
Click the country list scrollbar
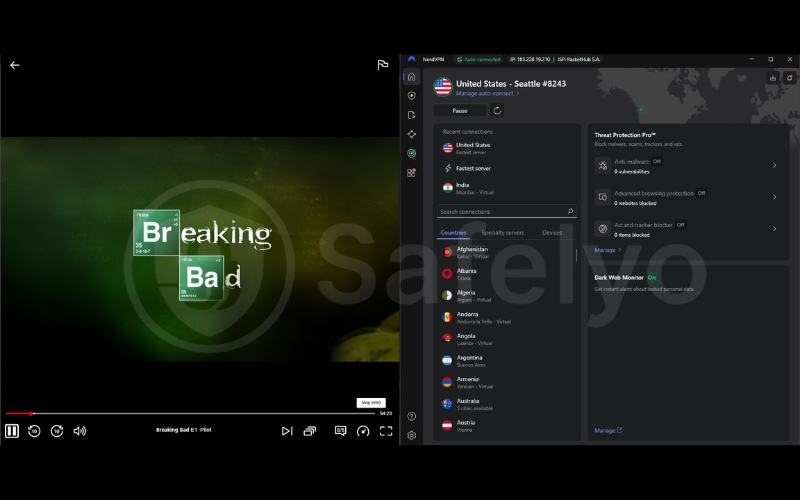coord(577,254)
